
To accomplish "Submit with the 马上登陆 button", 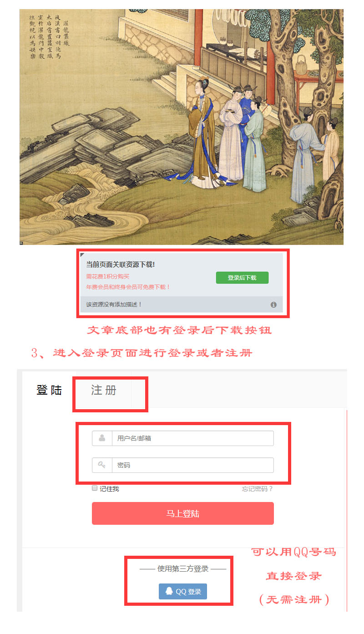I will tap(183, 513).
